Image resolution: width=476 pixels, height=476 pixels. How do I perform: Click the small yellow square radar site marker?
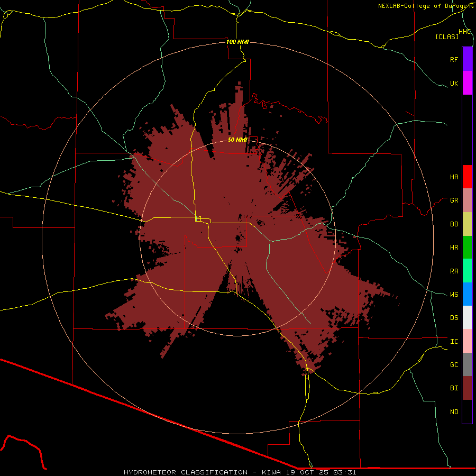point(198,219)
